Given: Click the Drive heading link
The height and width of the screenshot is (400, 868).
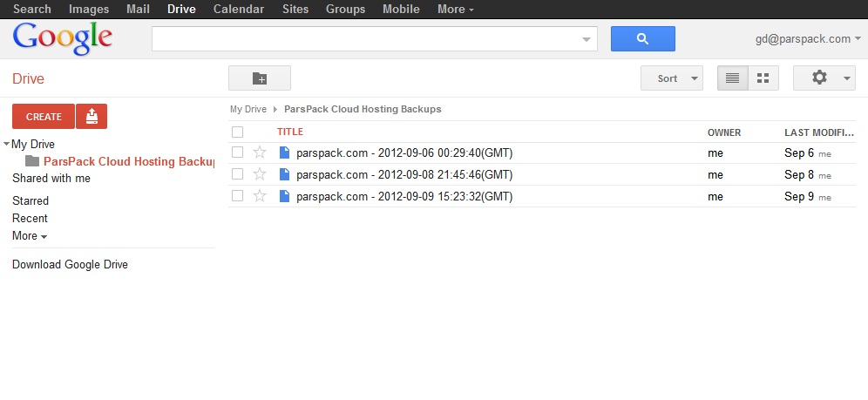Looking at the screenshot, I should click(x=28, y=78).
